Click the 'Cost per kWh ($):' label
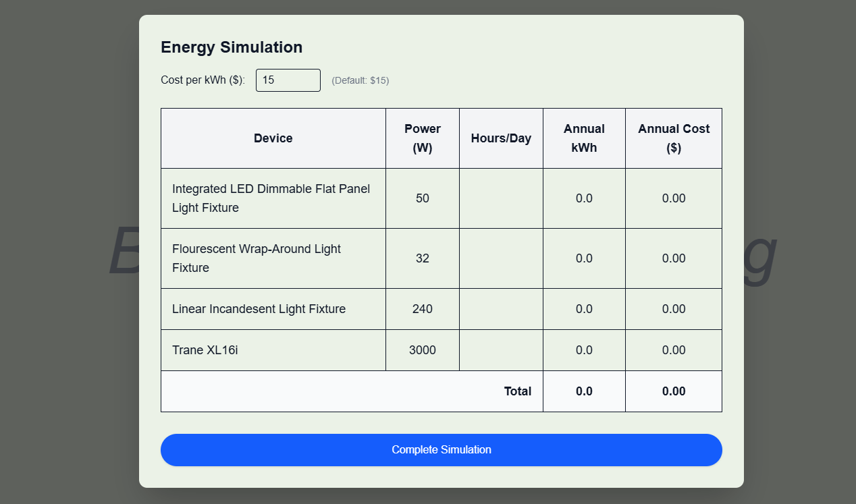 (203, 80)
